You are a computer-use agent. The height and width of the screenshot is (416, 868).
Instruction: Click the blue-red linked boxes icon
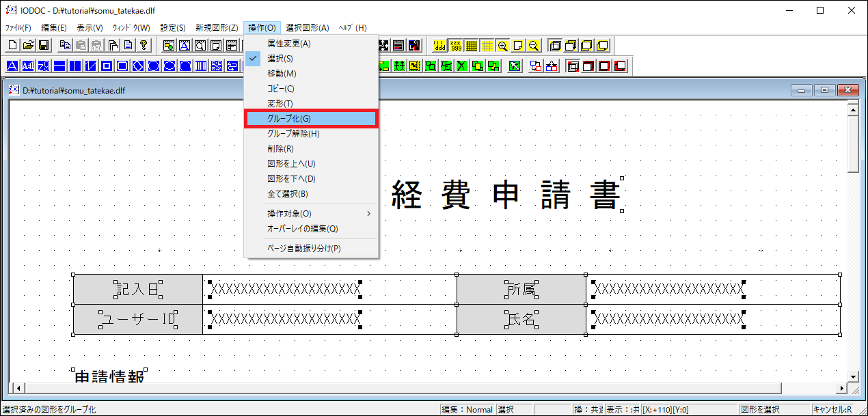[x=536, y=66]
